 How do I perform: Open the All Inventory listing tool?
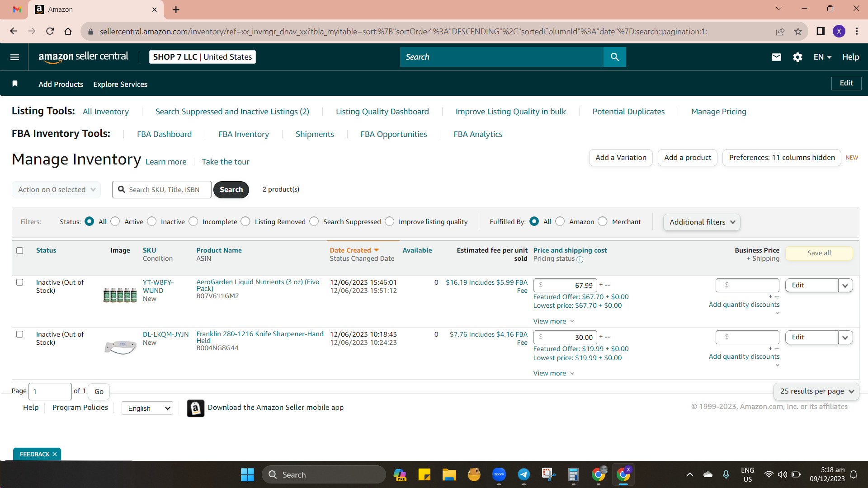(x=106, y=112)
